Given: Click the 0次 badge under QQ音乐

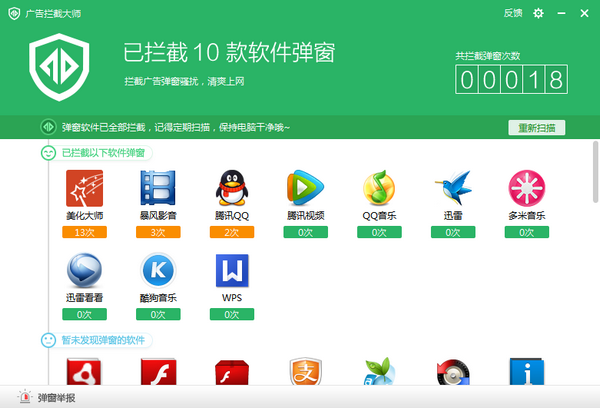Looking at the screenshot, I should (x=379, y=232).
